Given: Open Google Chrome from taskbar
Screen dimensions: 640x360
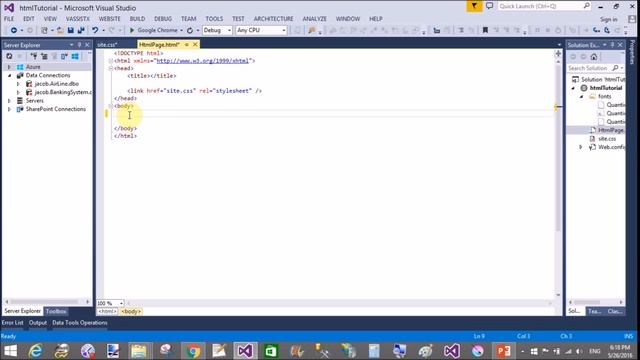Looking at the screenshot, I should pos(193,351).
